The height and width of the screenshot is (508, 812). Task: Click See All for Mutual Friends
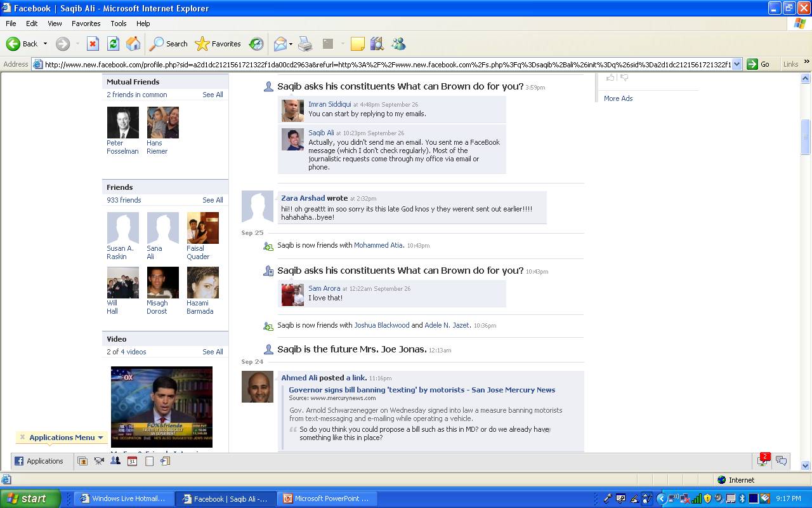(x=213, y=95)
